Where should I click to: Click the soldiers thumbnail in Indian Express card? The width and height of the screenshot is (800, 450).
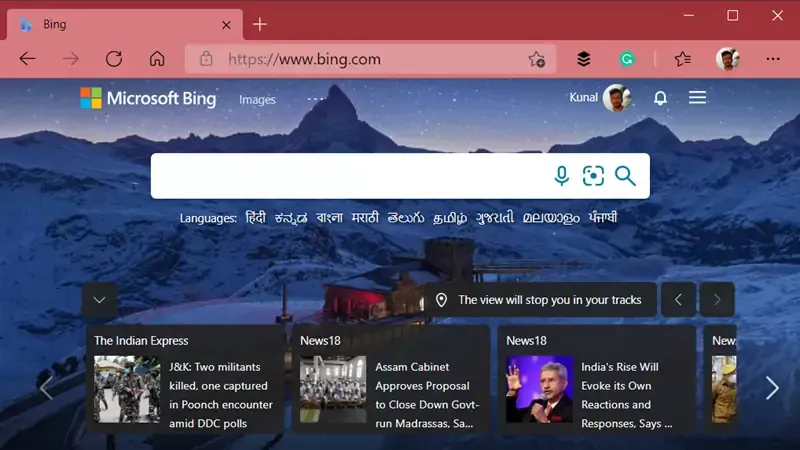tap(127, 389)
